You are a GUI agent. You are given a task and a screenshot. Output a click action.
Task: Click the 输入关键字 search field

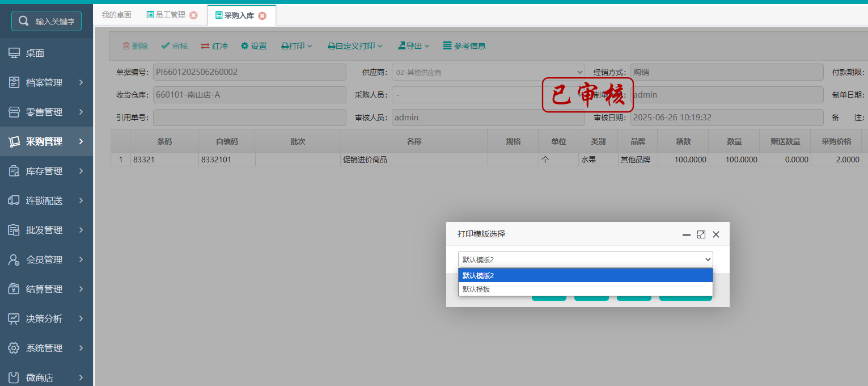tap(46, 21)
